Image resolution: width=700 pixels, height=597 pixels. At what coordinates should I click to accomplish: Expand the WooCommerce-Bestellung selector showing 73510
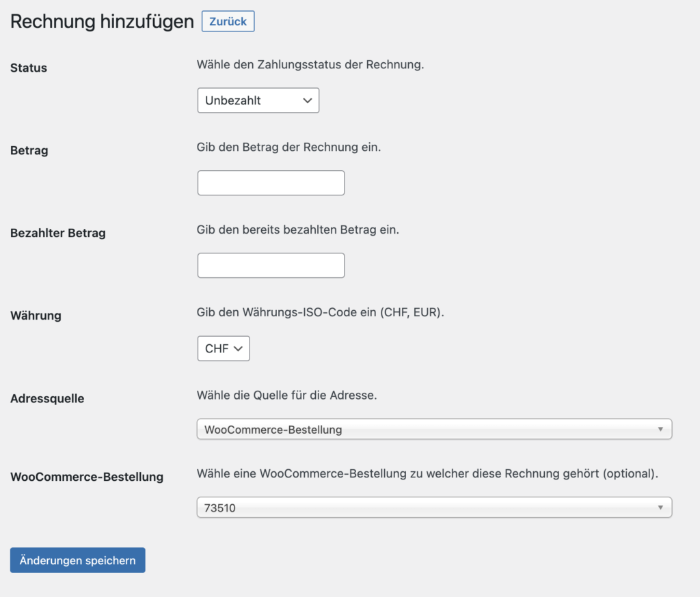click(434, 508)
